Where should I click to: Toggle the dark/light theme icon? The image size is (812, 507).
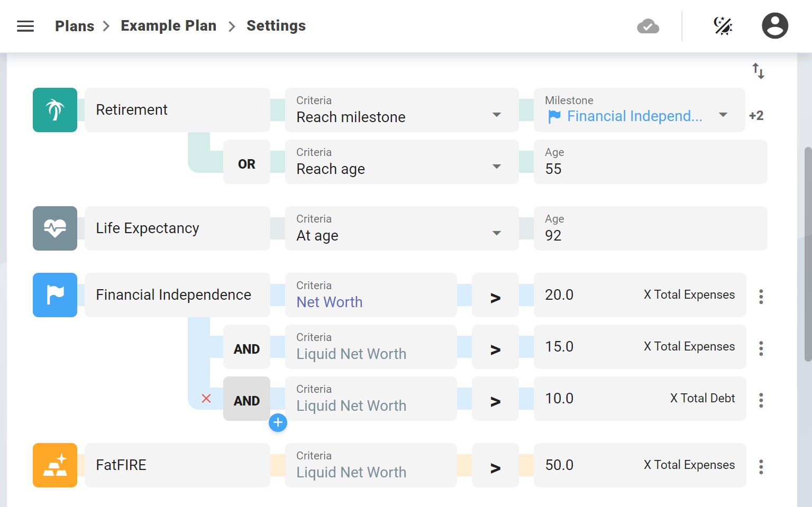(x=723, y=26)
